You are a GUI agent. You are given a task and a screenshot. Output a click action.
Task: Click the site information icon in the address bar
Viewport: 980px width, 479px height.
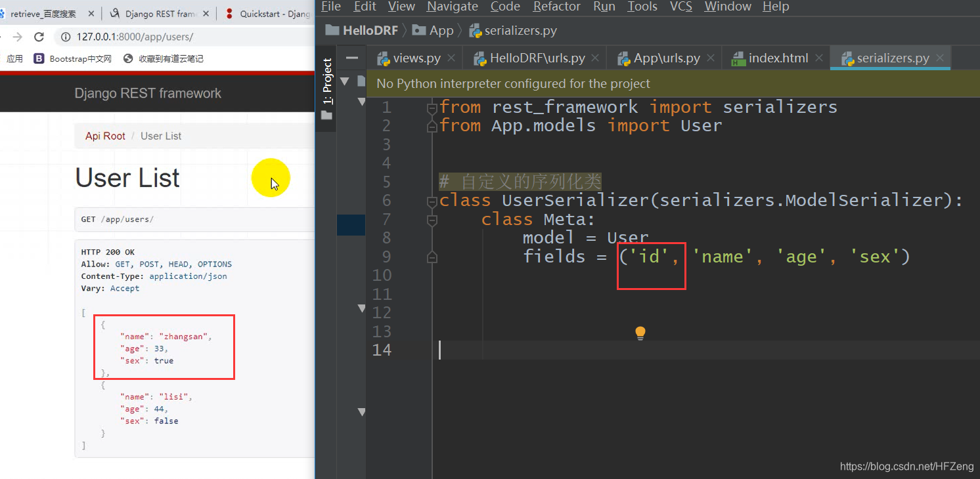pos(66,37)
